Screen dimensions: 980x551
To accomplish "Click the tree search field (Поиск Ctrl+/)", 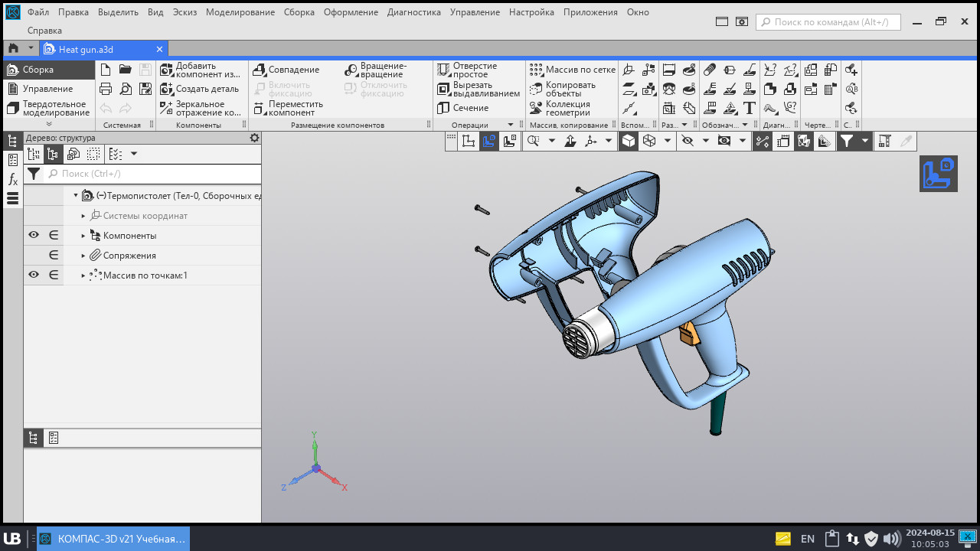I will point(153,174).
